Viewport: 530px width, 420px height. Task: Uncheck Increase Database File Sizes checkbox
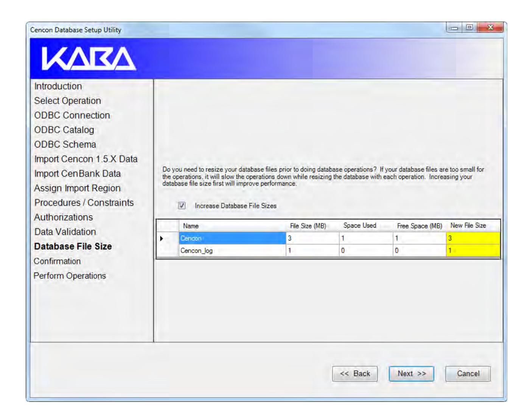coord(182,206)
